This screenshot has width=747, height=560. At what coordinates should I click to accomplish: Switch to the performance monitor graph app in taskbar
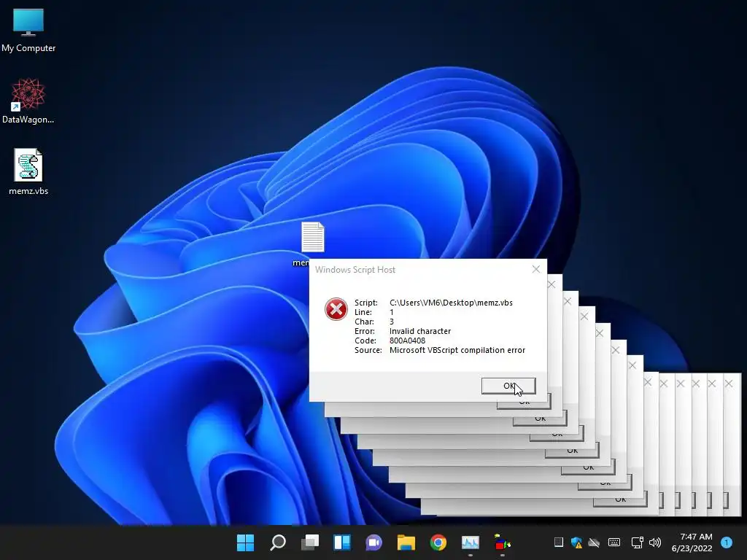click(x=471, y=542)
